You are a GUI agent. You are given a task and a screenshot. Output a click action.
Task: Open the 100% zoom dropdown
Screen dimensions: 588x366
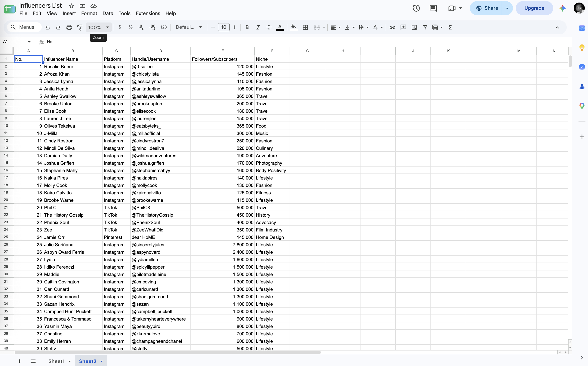(99, 27)
